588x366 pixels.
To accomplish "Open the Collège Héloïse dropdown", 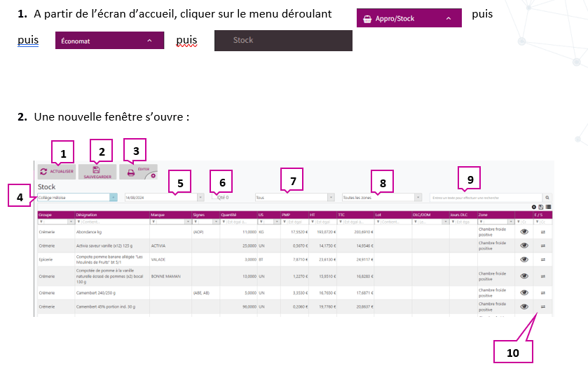I will [x=114, y=198].
